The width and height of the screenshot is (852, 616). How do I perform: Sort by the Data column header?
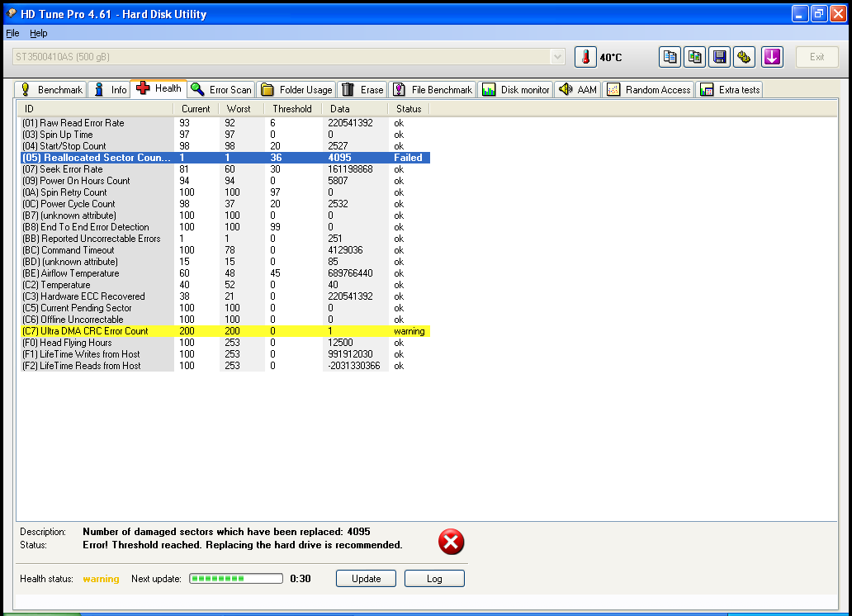click(355, 109)
